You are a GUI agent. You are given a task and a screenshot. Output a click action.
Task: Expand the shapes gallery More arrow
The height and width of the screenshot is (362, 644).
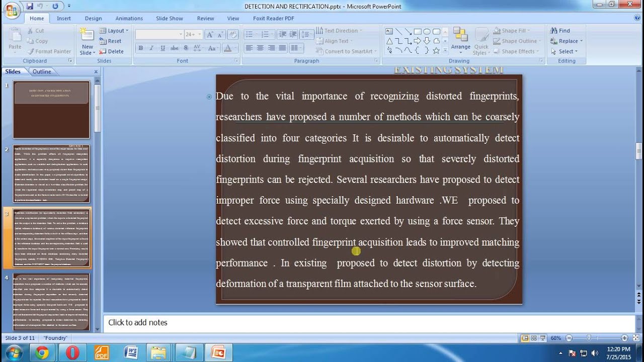(445, 51)
